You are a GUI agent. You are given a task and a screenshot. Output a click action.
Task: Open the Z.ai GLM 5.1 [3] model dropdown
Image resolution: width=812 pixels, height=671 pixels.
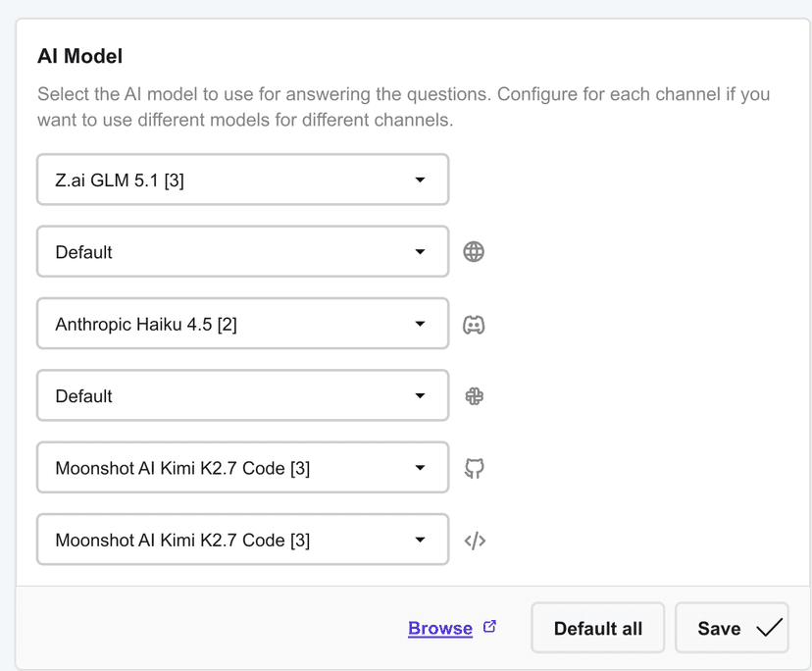coord(242,180)
